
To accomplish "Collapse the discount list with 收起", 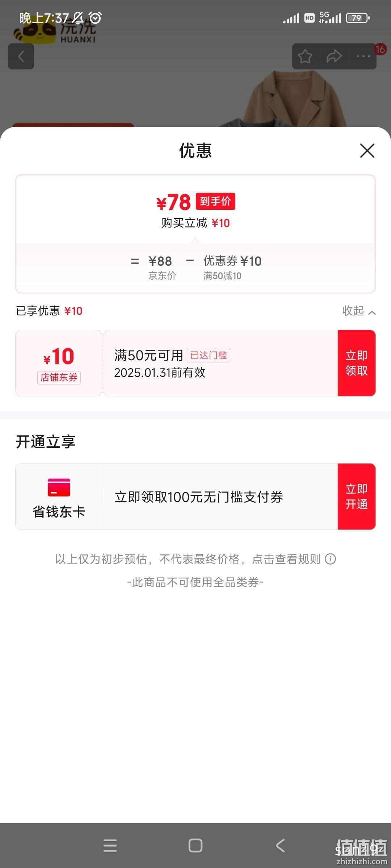I will (x=353, y=311).
